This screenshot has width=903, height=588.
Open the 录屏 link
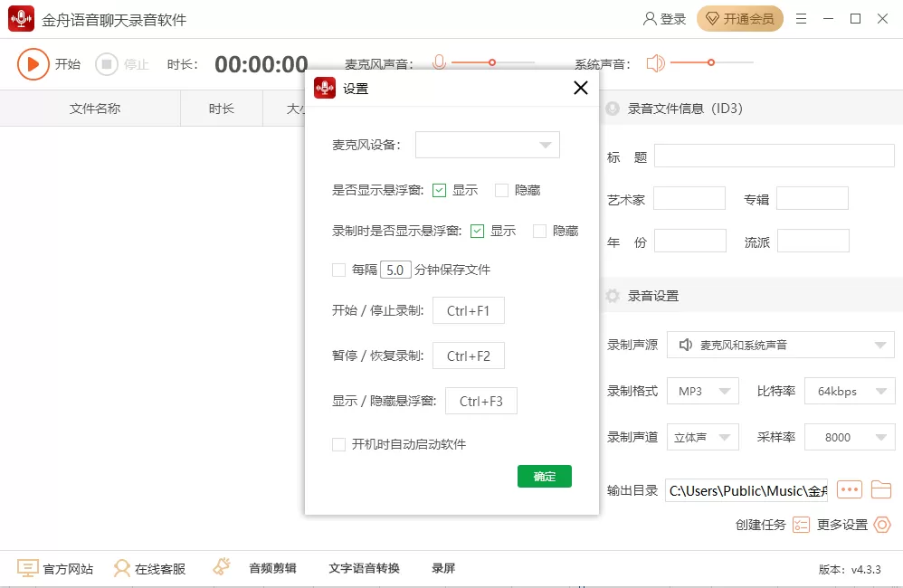(443, 568)
